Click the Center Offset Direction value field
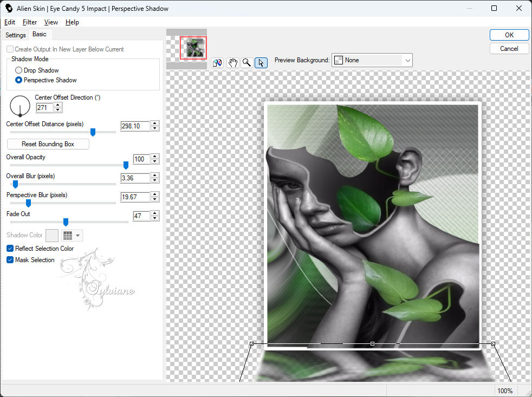 (44, 108)
